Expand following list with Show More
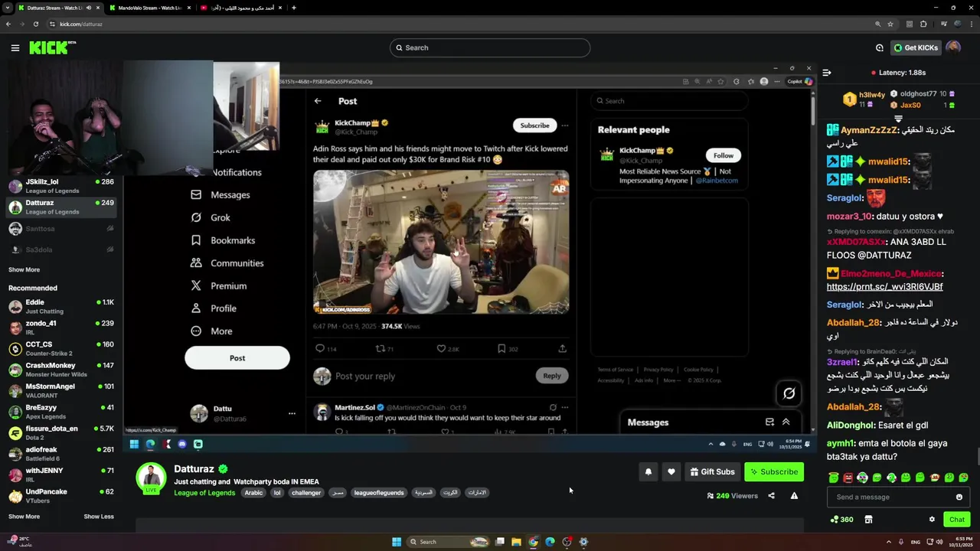The image size is (980, 551). pyautogui.click(x=24, y=269)
